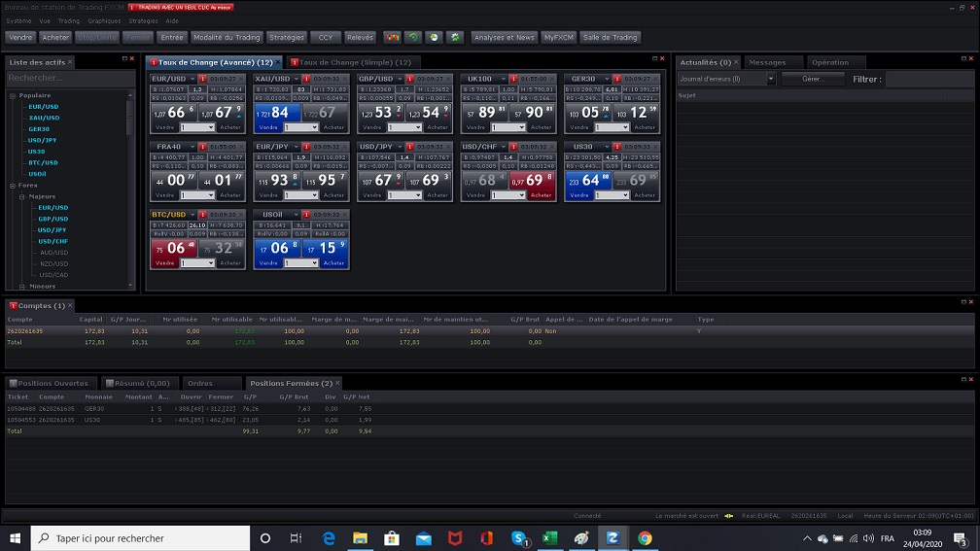The height and width of the screenshot is (551, 980).
Task: Click the pie chart toolbar icon
Action: [434, 37]
